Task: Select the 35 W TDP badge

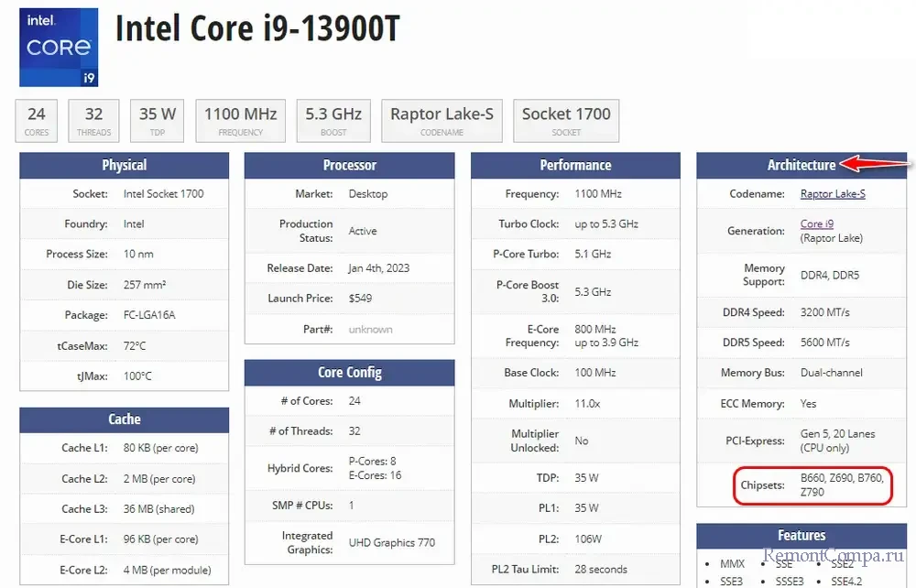Action: [158, 121]
